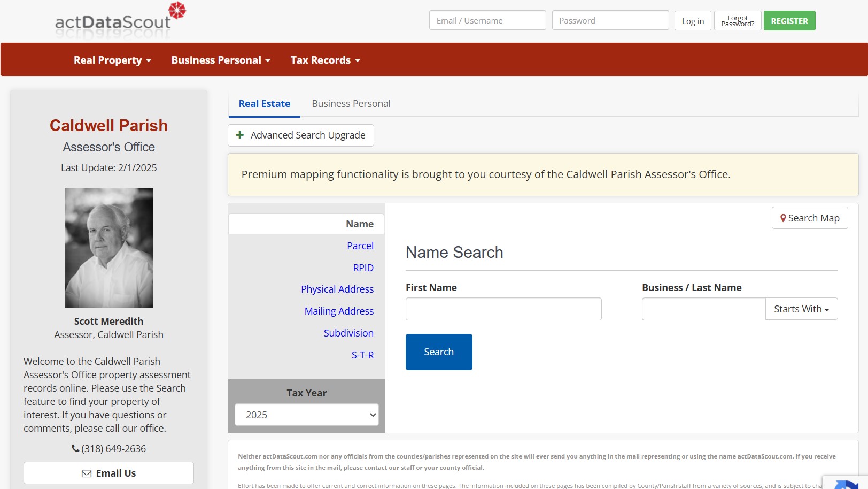
Task: Click the map pin icon on Search Map
Action: [783, 218]
